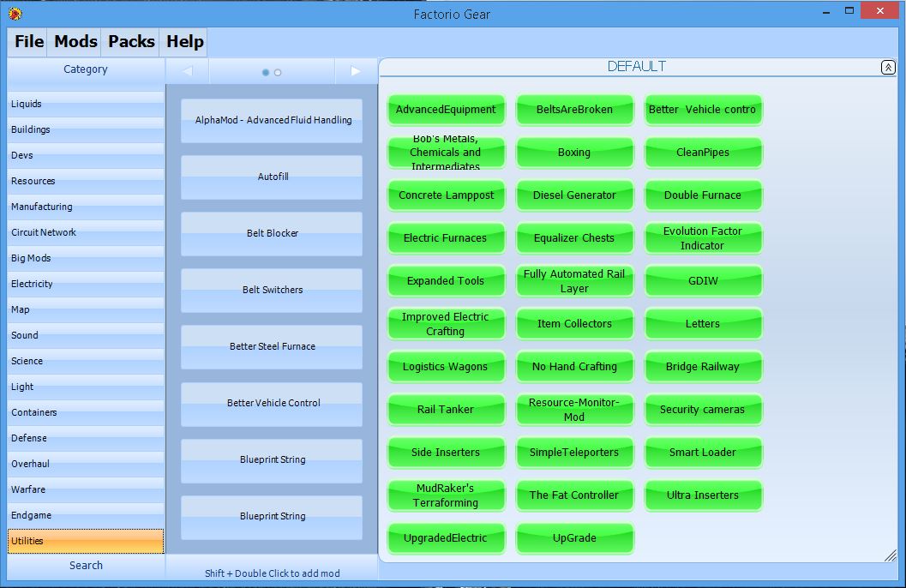Click the Evolution Factor Indicator button
Screen dimensions: 906x588
click(x=703, y=238)
